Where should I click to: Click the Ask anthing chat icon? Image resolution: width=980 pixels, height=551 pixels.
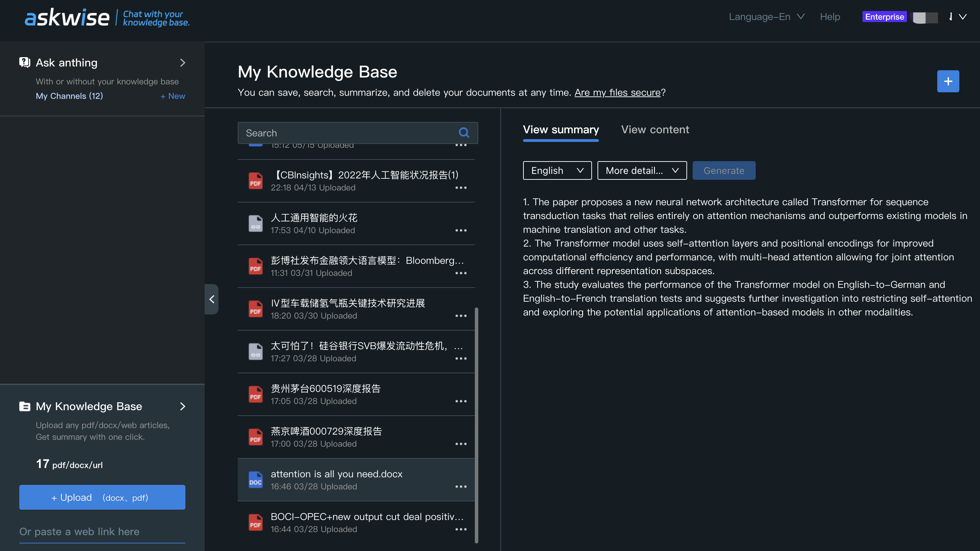click(25, 62)
